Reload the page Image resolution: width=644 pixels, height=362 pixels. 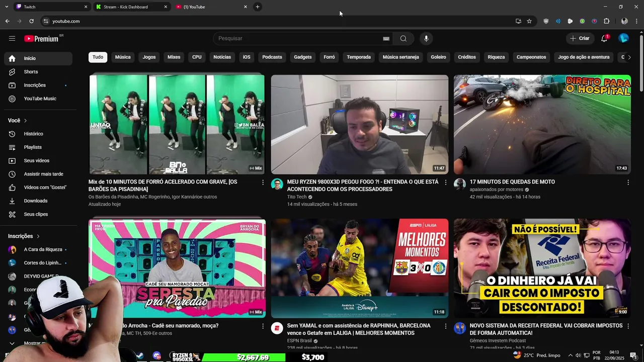coord(31,21)
